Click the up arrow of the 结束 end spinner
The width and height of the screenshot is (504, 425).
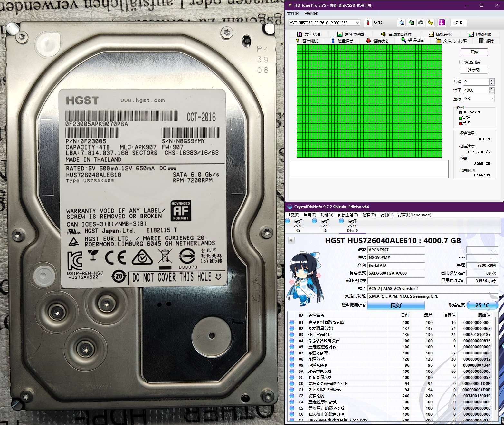[491, 88]
